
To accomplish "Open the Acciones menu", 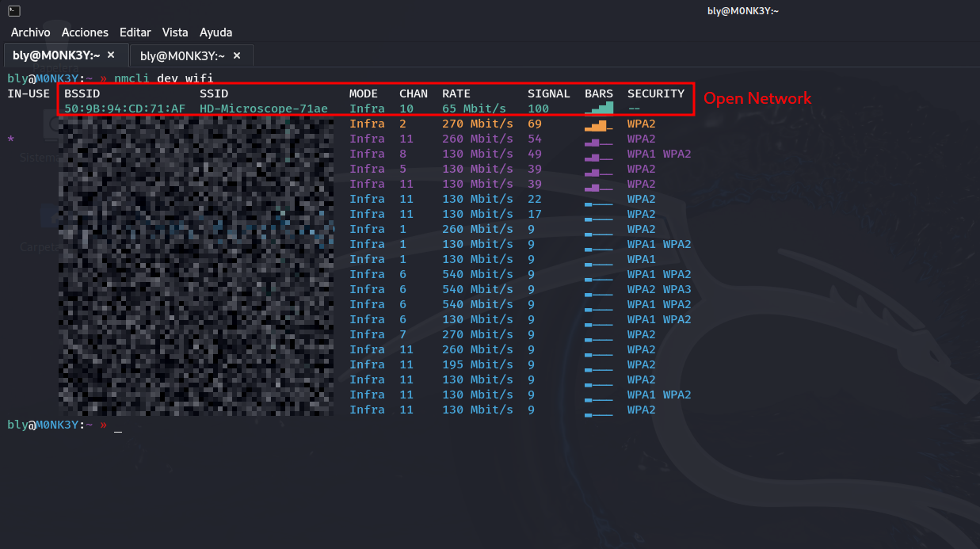I will [x=85, y=32].
